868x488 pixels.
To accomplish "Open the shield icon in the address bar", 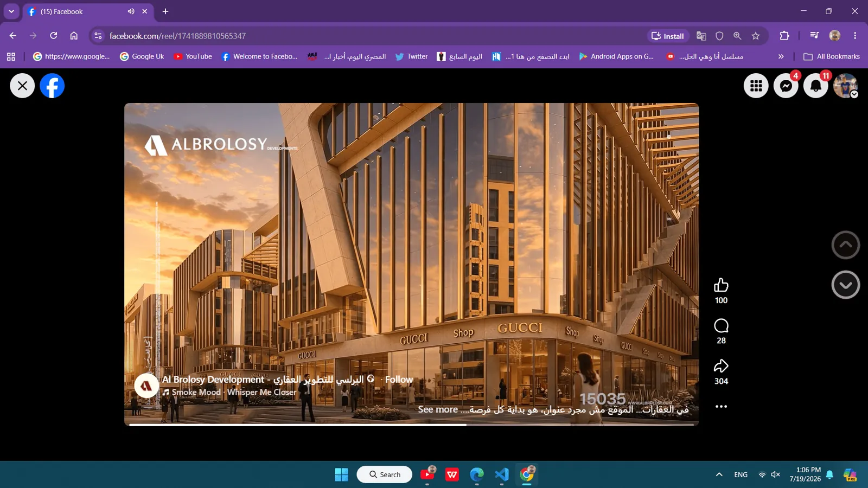I will (719, 36).
